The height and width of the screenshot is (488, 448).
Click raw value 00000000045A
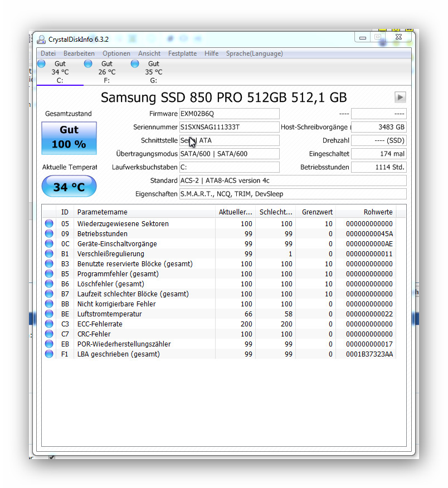point(369,234)
